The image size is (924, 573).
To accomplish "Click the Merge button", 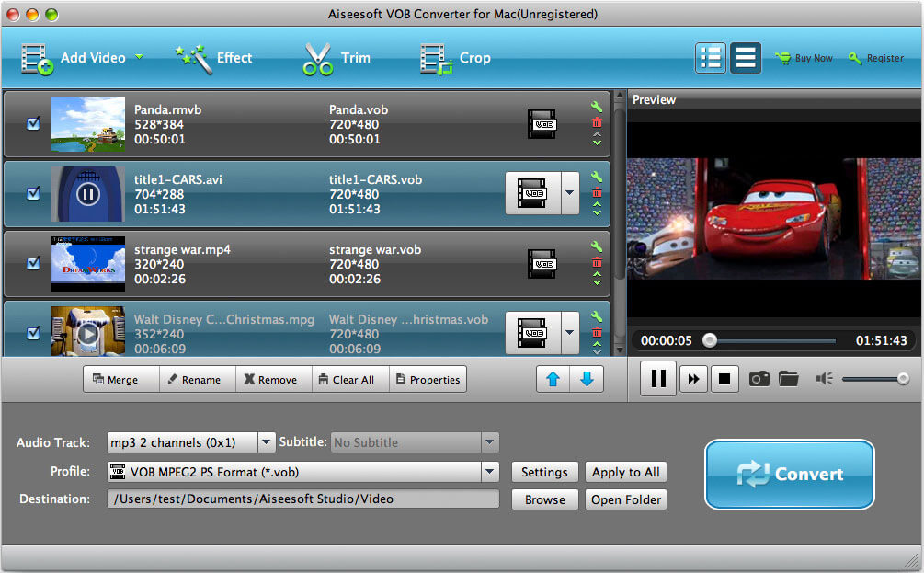I will tap(121, 379).
